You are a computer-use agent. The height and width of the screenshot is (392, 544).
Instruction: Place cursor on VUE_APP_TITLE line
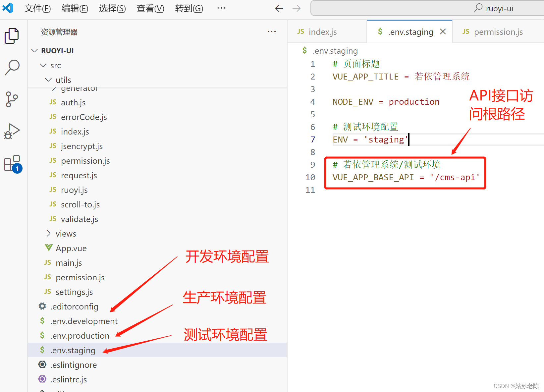click(x=401, y=77)
